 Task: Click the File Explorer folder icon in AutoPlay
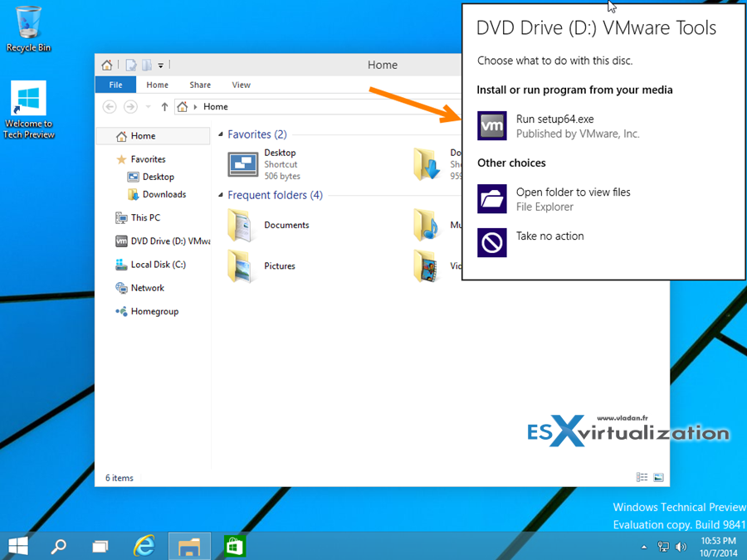[491, 199]
